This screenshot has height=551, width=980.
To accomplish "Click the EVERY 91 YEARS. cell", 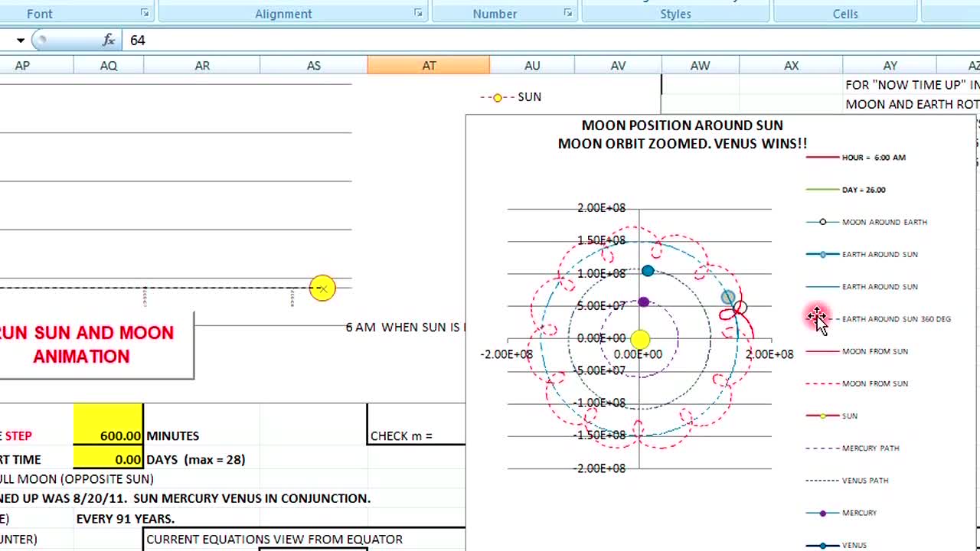I will click(126, 518).
